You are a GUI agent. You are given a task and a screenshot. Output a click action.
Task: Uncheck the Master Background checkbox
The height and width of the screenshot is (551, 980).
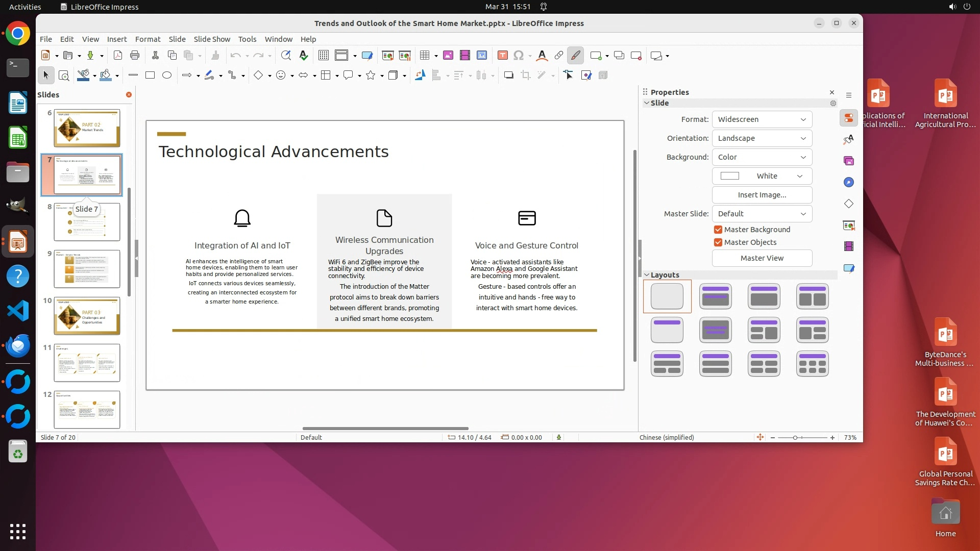(x=718, y=230)
